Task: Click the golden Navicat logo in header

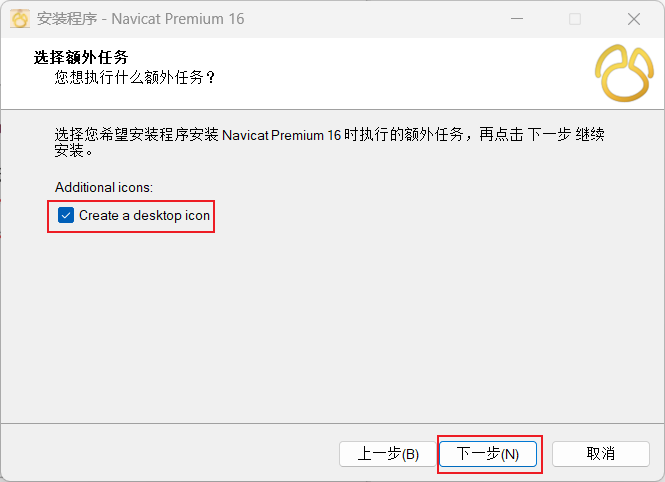Action: [x=624, y=73]
